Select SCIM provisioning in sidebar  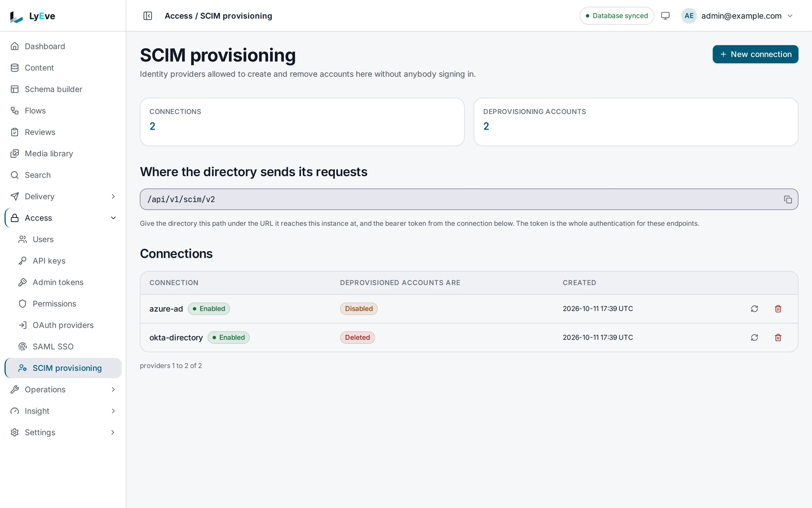[x=63, y=368]
